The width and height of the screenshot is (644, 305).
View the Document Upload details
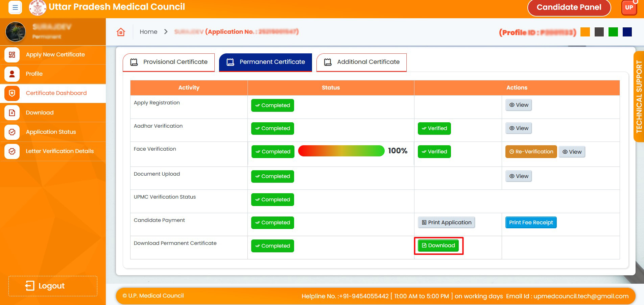(519, 176)
